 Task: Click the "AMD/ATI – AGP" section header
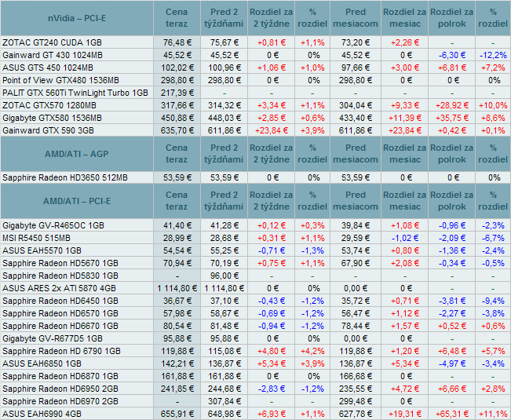pyautogui.click(x=77, y=154)
